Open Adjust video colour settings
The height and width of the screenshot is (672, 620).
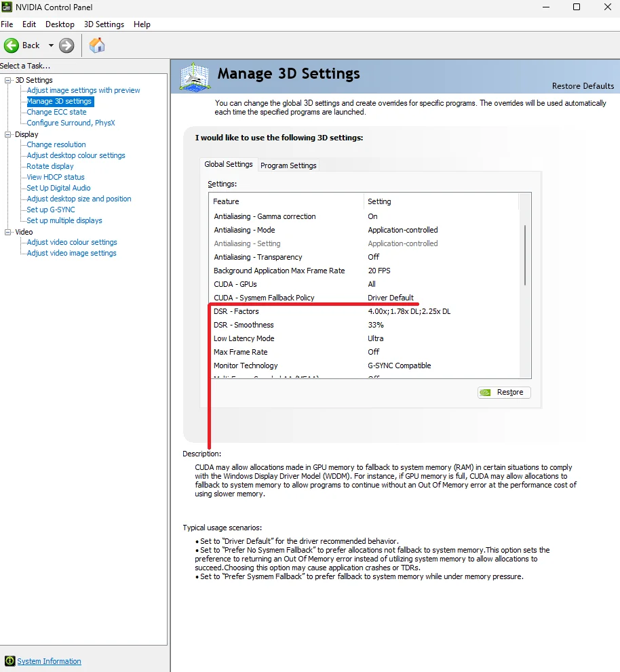(x=72, y=242)
